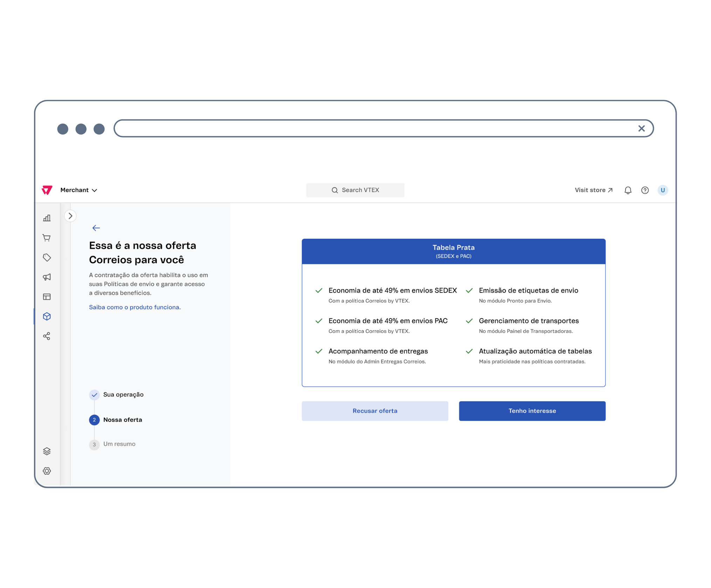711x588 pixels.
Task: Click 'Emissão de etiquetas de envio' benefit
Action: coord(529,290)
